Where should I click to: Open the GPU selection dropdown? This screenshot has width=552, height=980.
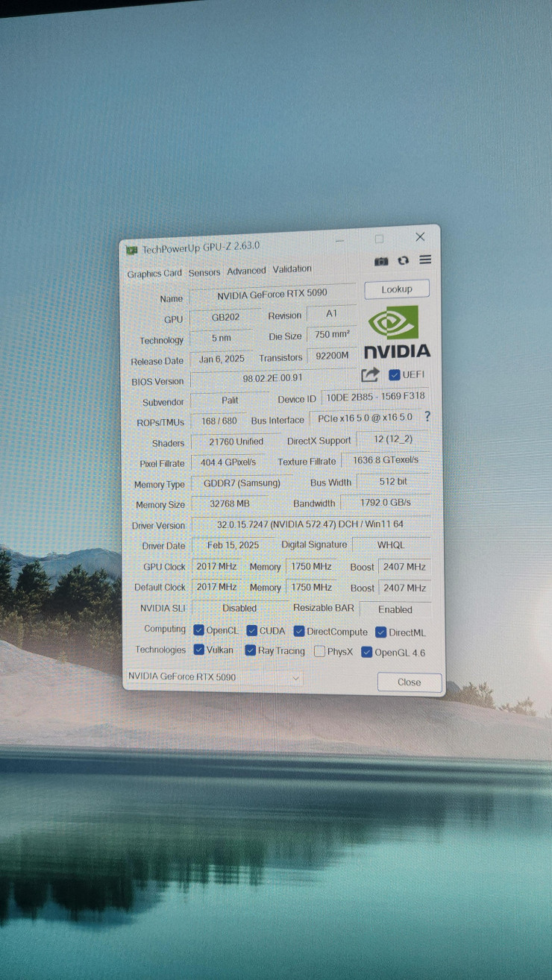[x=214, y=677]
